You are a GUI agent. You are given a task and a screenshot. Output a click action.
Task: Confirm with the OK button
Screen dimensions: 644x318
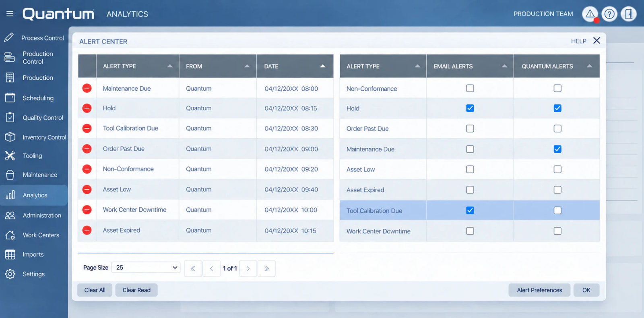coord(586,290)
